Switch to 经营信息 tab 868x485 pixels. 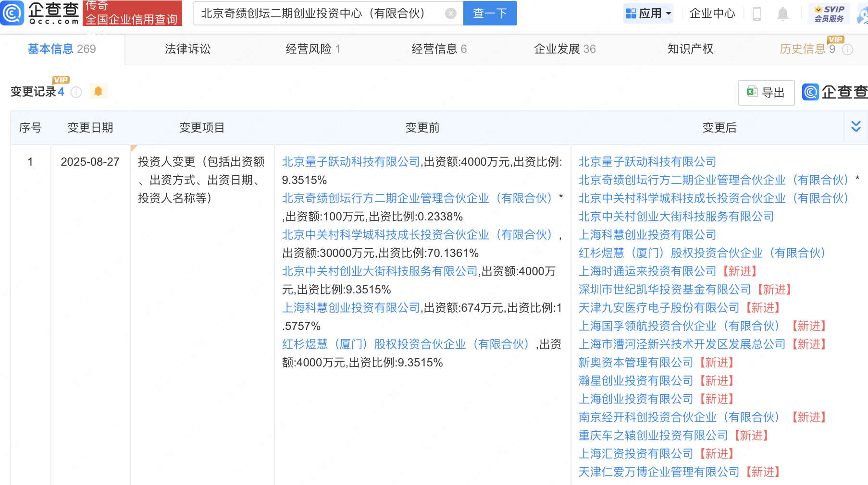439,49
